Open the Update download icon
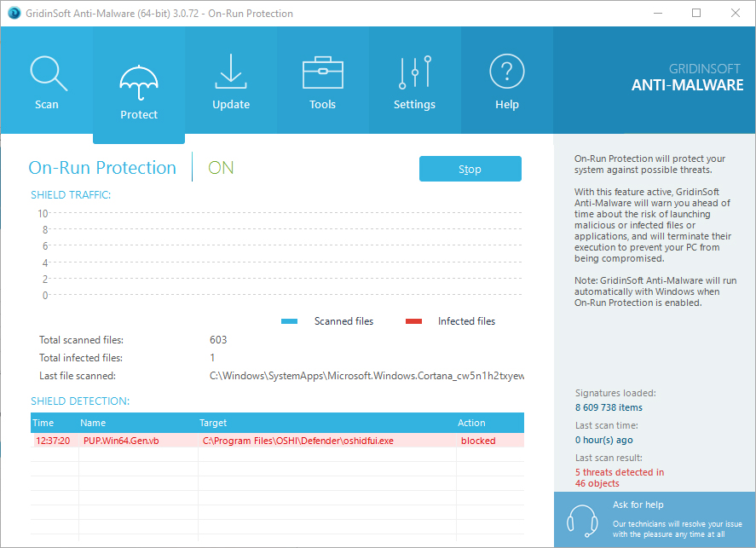Image resolution: width=756 pixels, height=548 pixels. tap(231, 72)
